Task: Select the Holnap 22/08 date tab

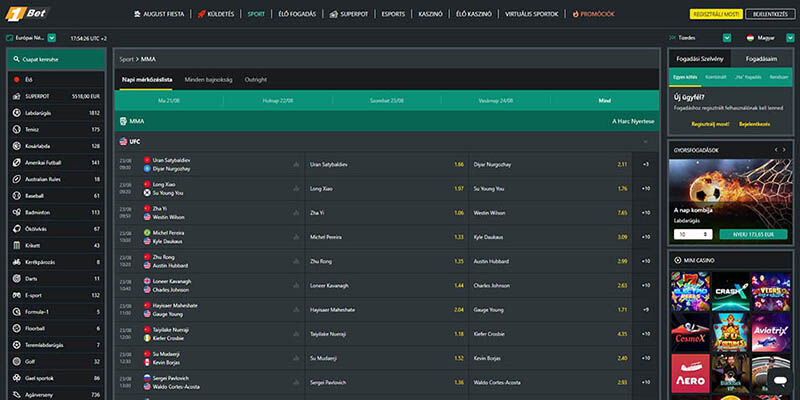Action: click(278, 101)
